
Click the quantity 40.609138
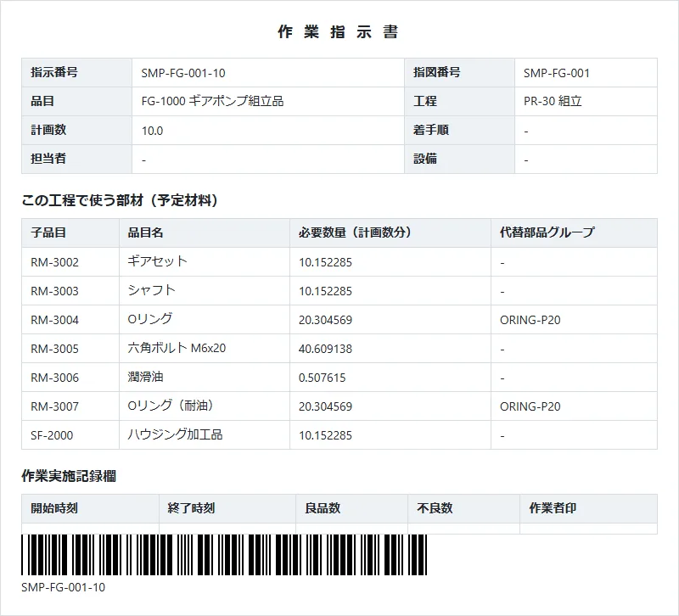325,349
